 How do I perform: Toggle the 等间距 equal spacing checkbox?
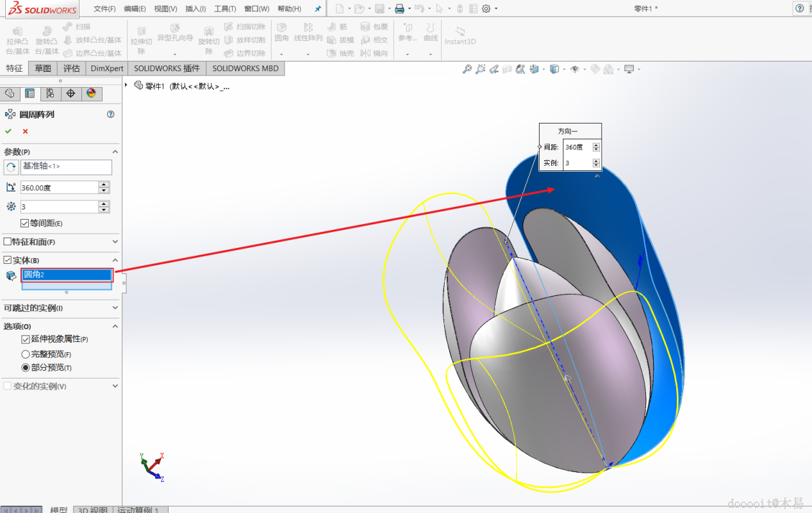point(25,224)
